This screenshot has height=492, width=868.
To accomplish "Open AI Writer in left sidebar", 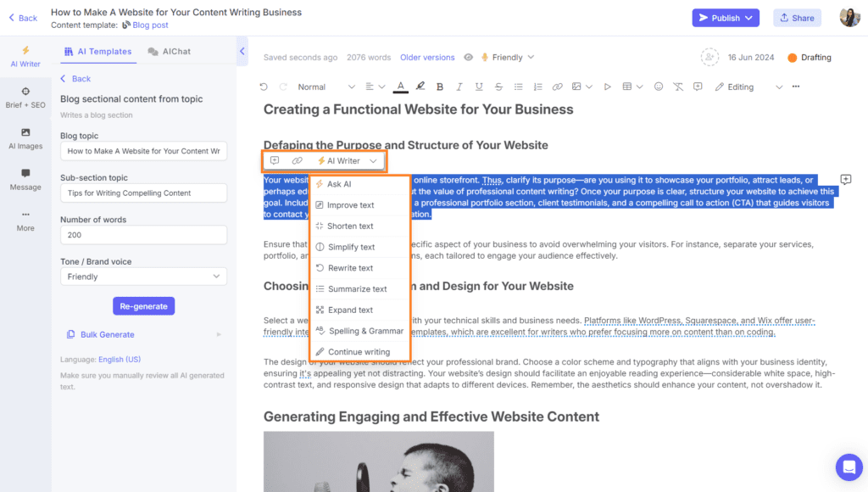I will point(25,57).
